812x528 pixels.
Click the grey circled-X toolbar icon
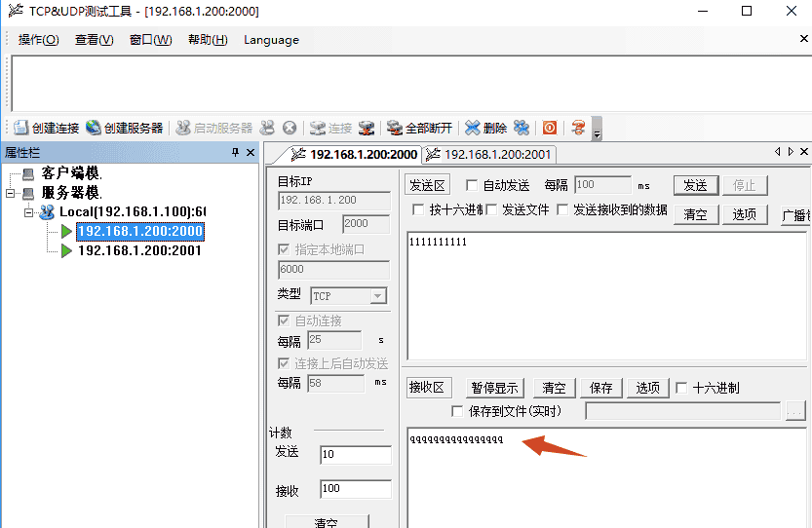[290, 128]
